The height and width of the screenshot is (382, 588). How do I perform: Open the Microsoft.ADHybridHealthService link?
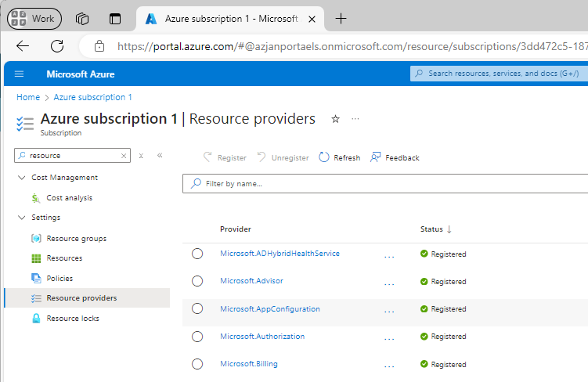[x=280, y=254]
